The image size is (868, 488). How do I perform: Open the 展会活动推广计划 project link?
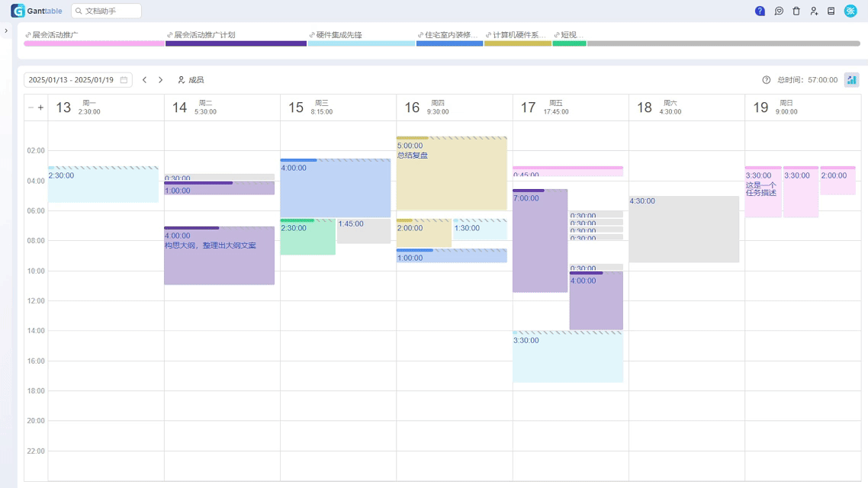pyautogui.click(x=204, y=35)
